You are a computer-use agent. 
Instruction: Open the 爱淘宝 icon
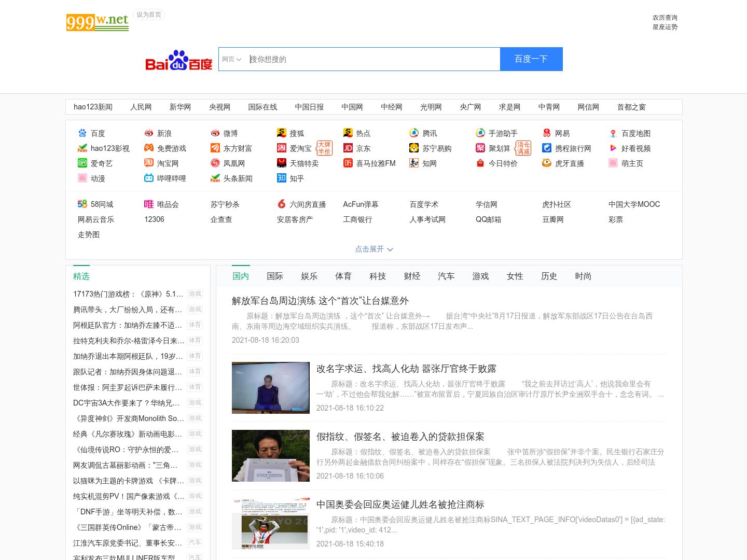click(x=282, y=148)
